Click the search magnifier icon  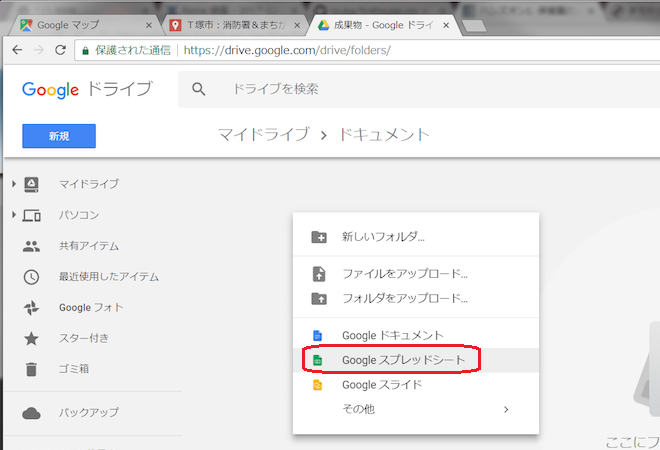[199, 89]
